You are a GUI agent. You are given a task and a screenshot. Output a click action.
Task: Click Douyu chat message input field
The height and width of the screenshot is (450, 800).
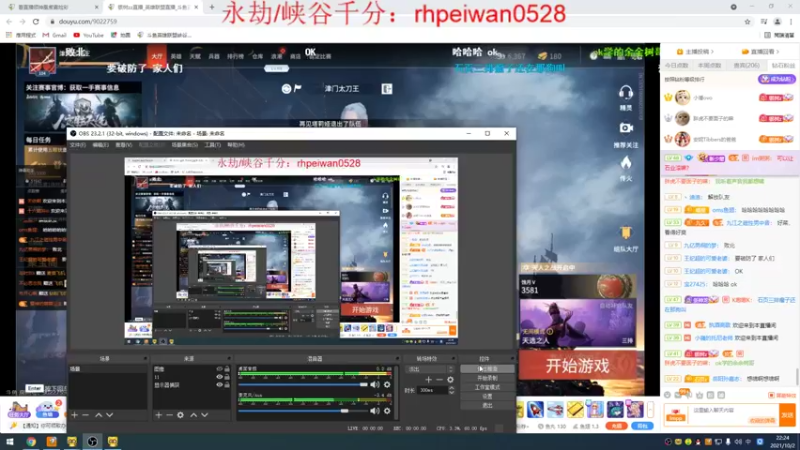pyautogui.click(x=733, y=414)
